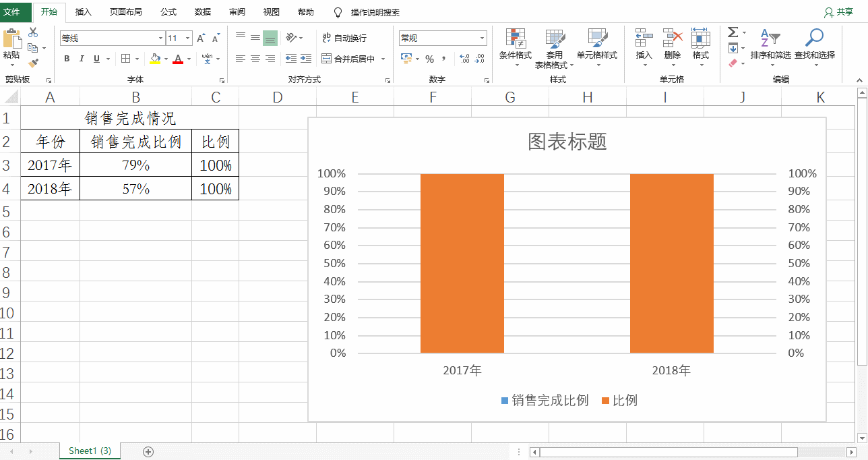Click the 销售完成比例 legend entry
Screen dimensions: 868x460
point(545,401)
